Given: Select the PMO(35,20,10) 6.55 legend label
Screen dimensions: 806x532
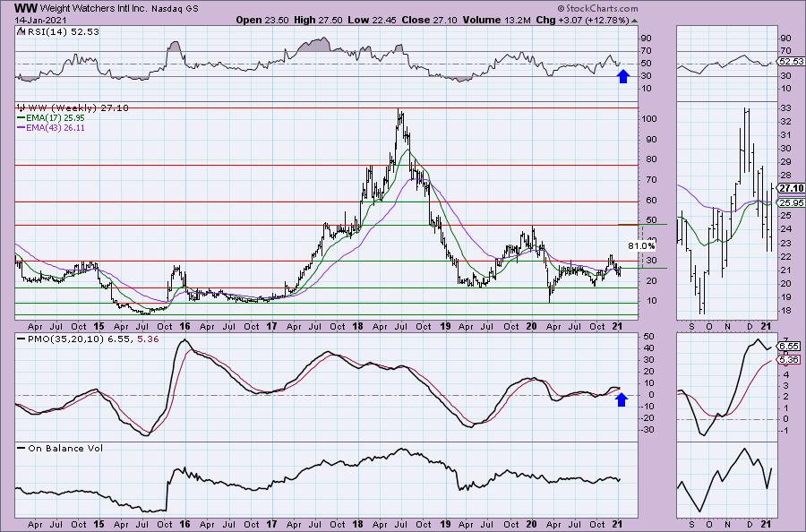Looking at the screenshot, I should (x=79, y=339).
